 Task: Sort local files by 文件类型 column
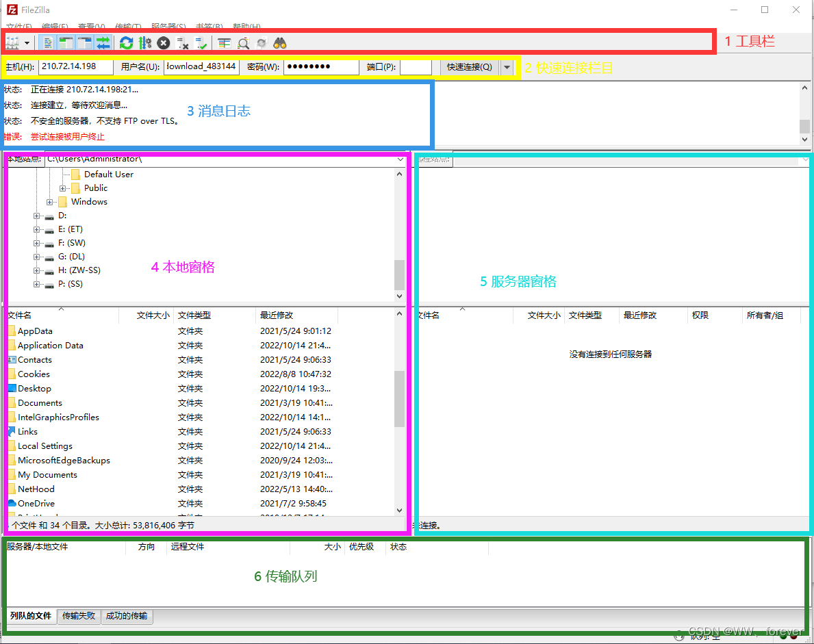(x=214, y=315)
